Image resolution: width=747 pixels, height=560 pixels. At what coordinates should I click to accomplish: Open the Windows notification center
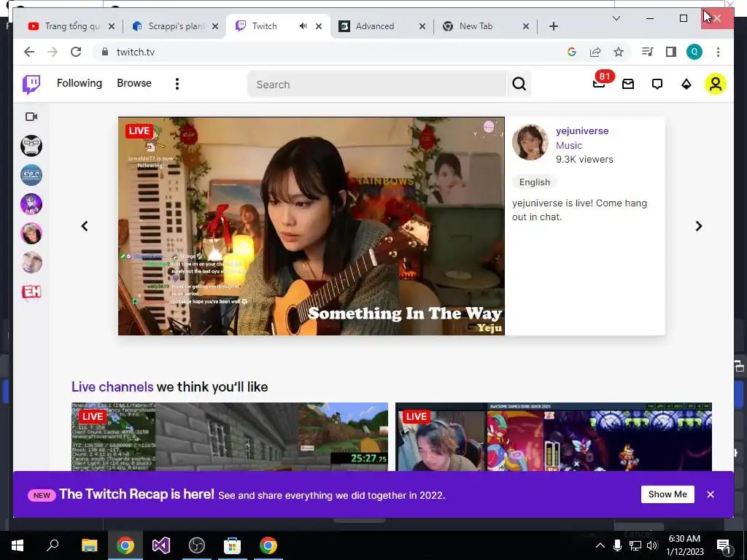(724, 545)
